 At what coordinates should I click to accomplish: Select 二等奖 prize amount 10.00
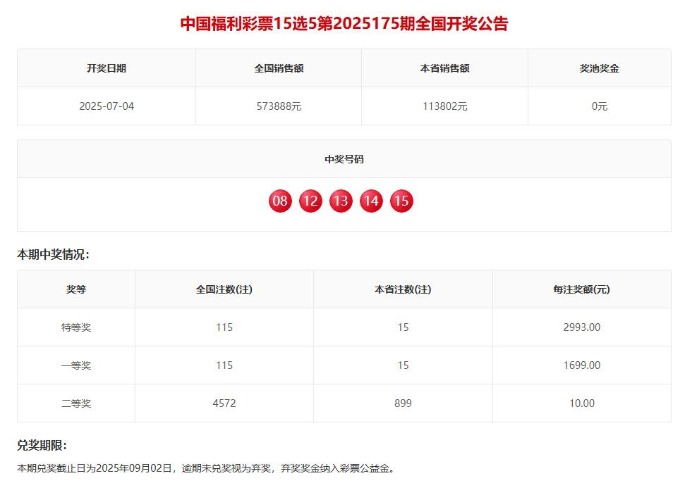[x=581, y=403]
